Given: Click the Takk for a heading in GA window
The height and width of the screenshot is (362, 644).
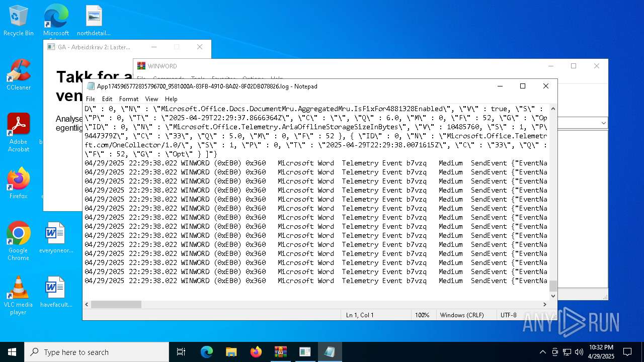Looking at the screenshot, I should tap(94, 76).
